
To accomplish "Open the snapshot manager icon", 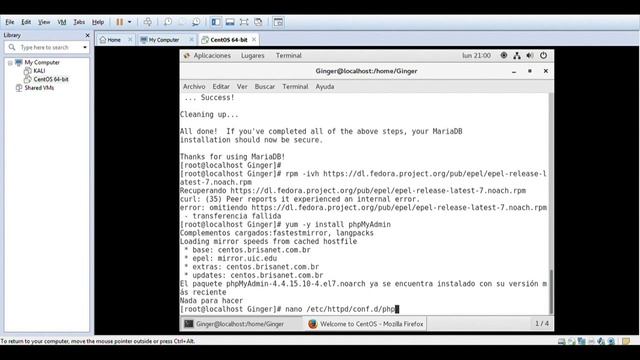I will [196, 22].
